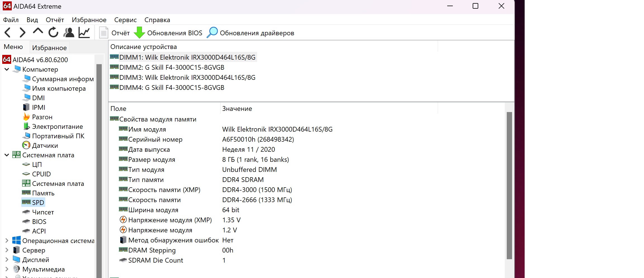The width and height of the screenshot is (644, 278).
Task: Switch to the Избранное sidebar tab
Action: coord(49,48)
